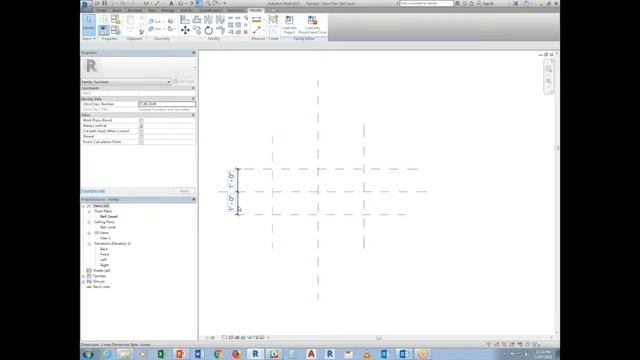Collapse the Ceiling Plans node

coord(89,222)
